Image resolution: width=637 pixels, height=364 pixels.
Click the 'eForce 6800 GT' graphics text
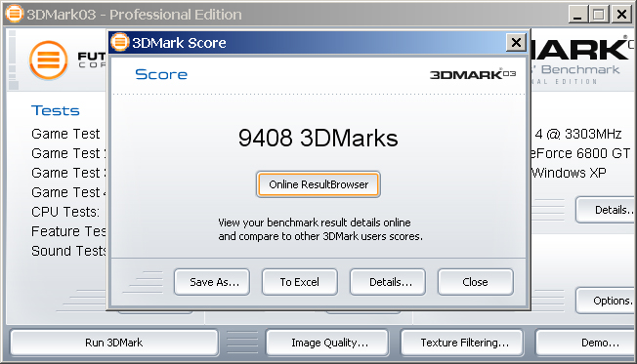point(581,153)
